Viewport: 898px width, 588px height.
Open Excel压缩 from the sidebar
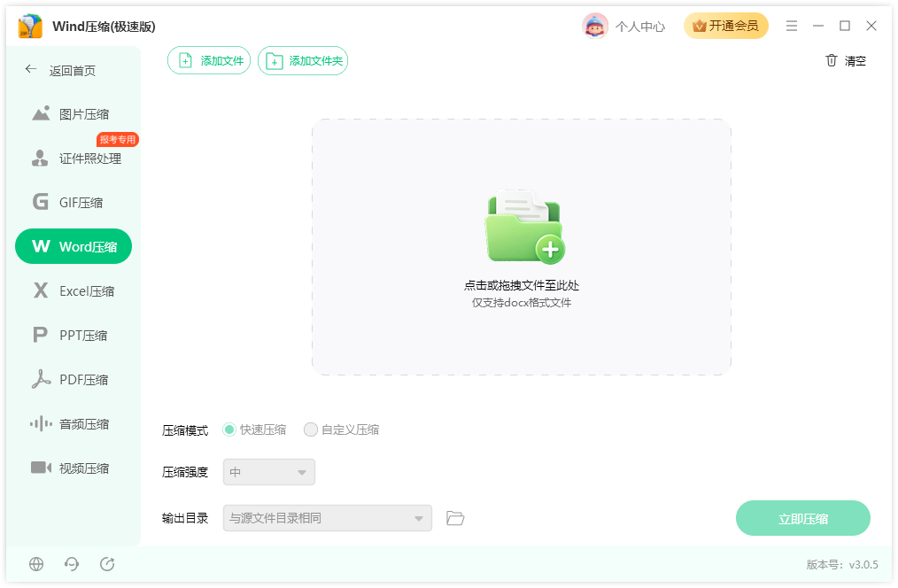[74, 290]
